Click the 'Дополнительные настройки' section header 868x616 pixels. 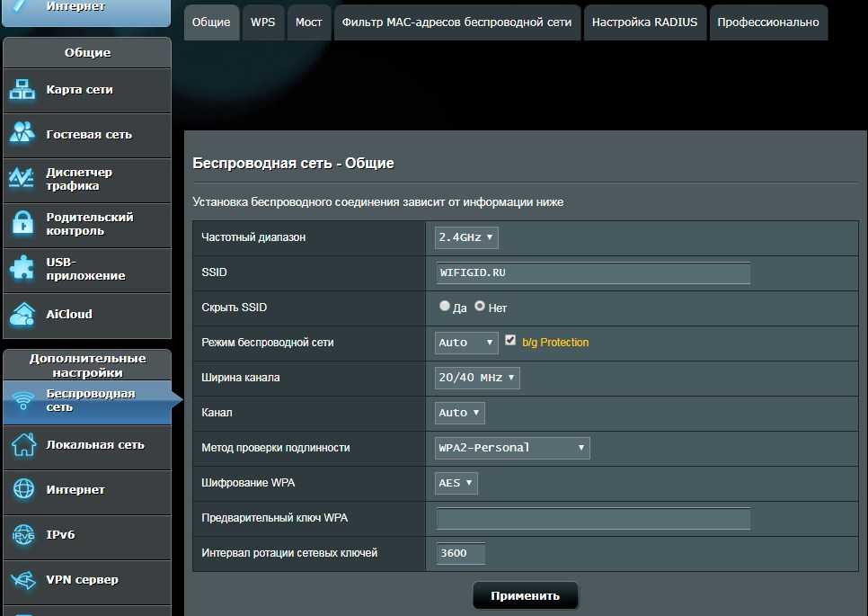(x=87, y=365)
